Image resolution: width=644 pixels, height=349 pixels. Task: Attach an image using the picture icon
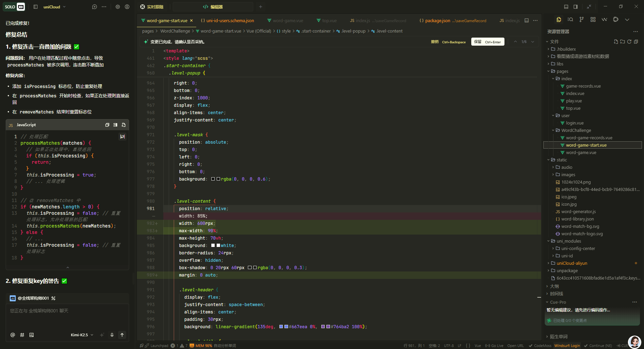[x=32, y=335]
